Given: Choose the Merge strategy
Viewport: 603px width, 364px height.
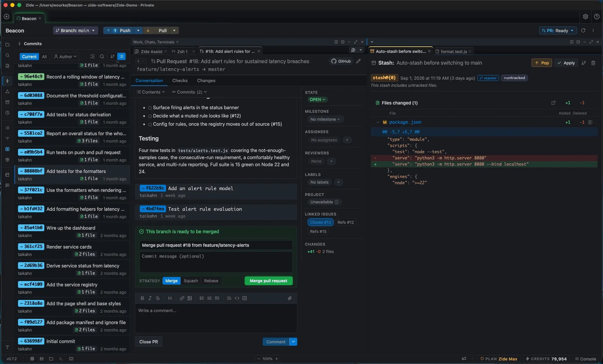Looking at the screenshot, I should click(171, 281).
